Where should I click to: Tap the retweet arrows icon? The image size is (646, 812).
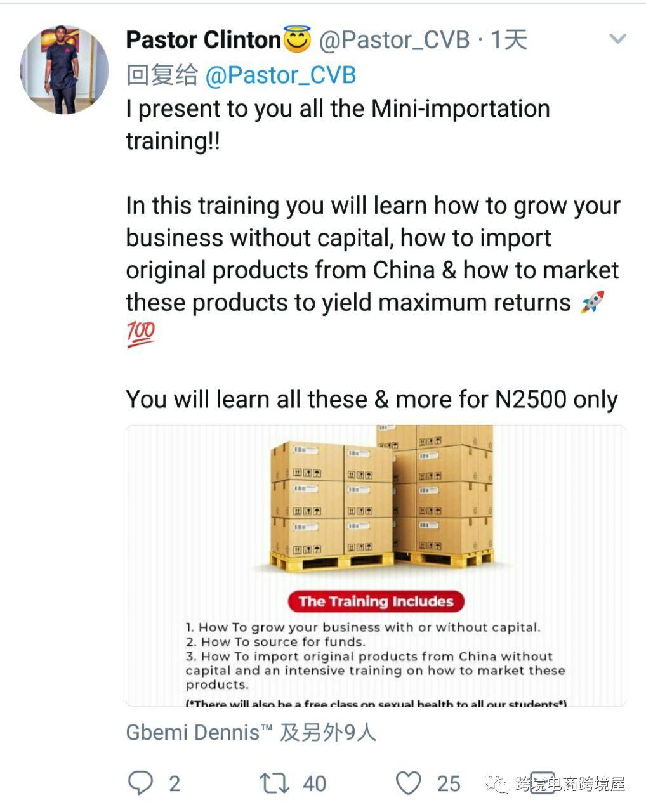274,783
